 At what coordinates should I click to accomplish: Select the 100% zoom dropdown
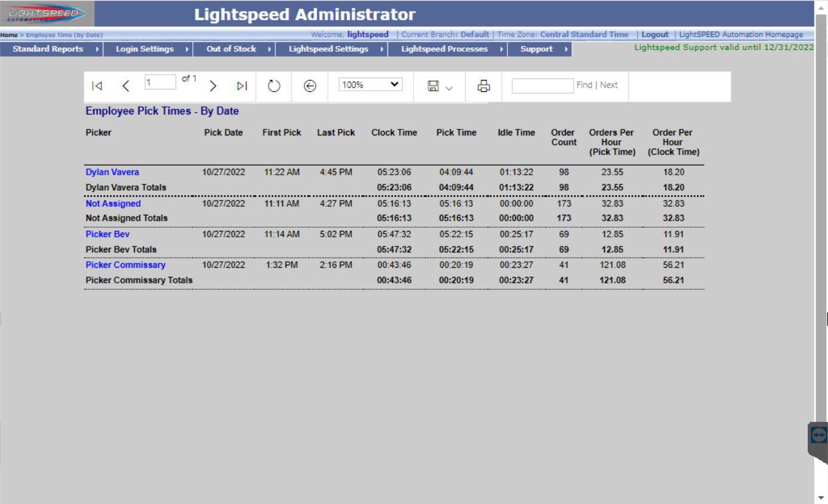(371, 85)
